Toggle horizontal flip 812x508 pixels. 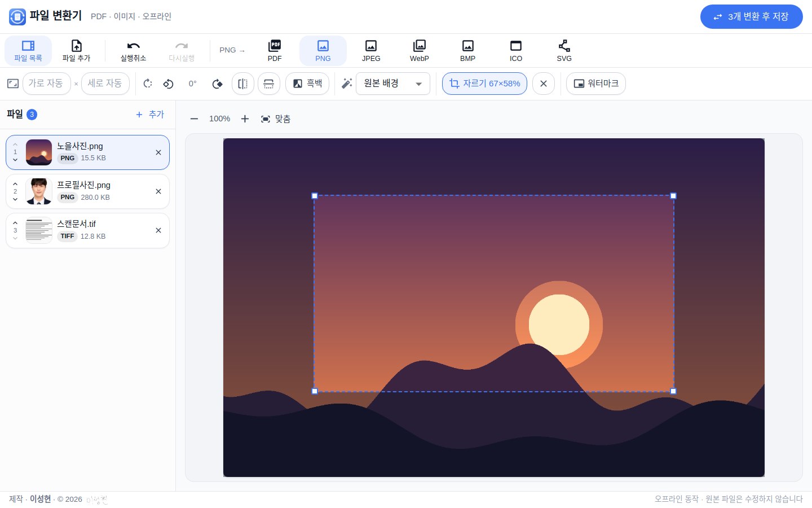point(243,84)
